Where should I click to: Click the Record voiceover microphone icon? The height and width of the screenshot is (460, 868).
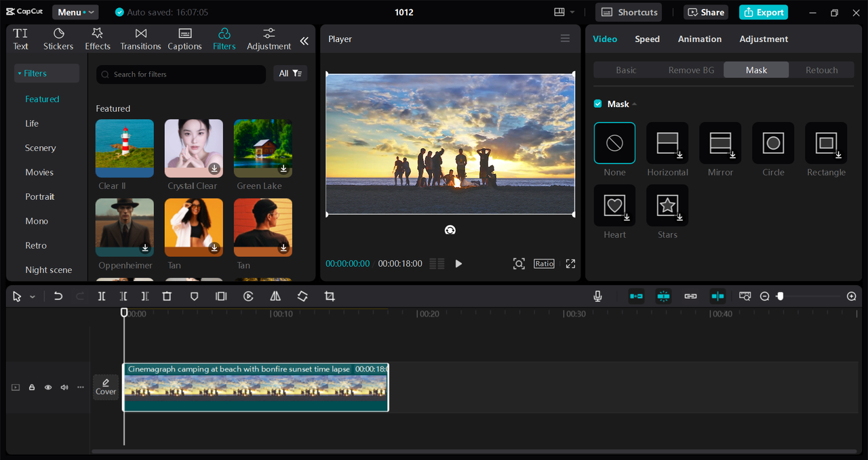[598, 296]
